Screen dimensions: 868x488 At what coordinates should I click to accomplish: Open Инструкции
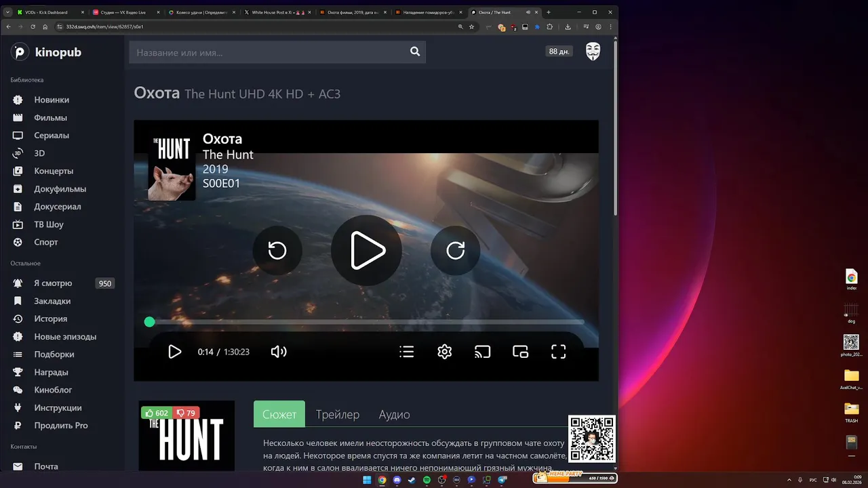click(x=58, y=407)
